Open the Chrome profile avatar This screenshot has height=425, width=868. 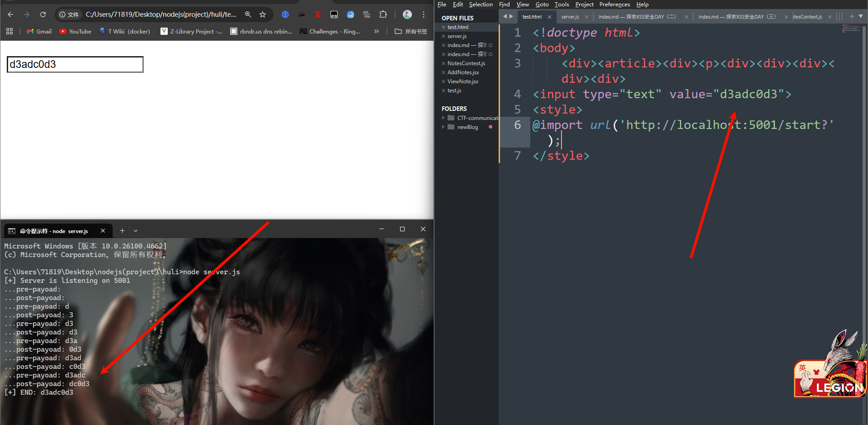[x=407, y=14]
